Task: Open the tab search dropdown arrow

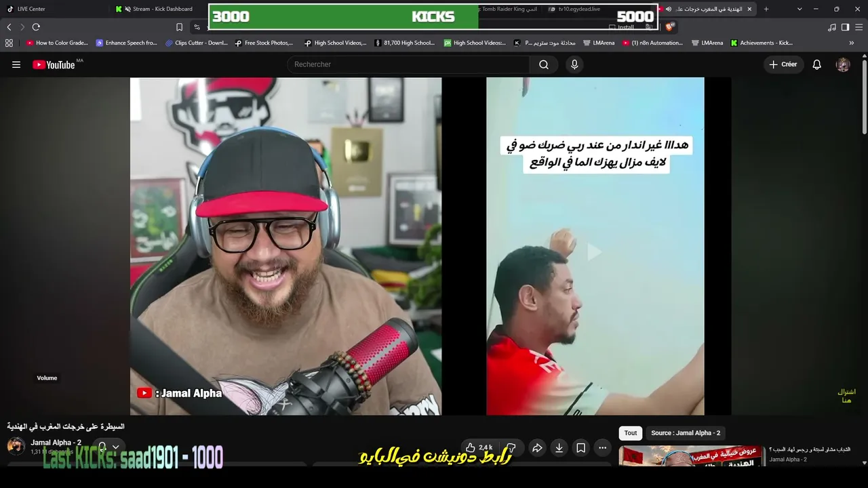Action: [x=800, y=9]
